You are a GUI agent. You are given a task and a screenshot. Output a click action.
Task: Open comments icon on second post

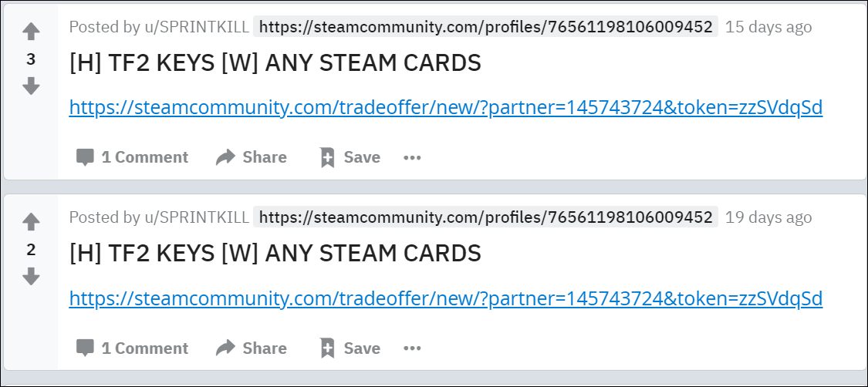(85, 348)
